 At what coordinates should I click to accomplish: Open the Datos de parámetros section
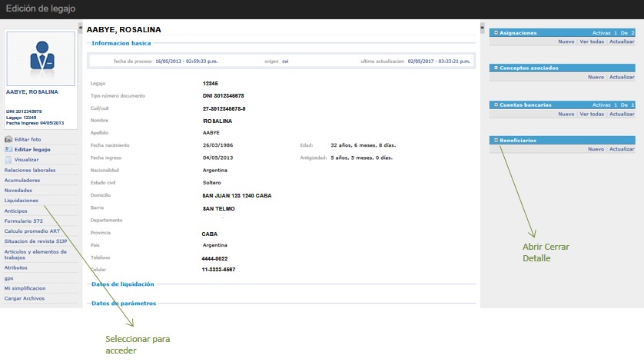(x=123, y=303)
